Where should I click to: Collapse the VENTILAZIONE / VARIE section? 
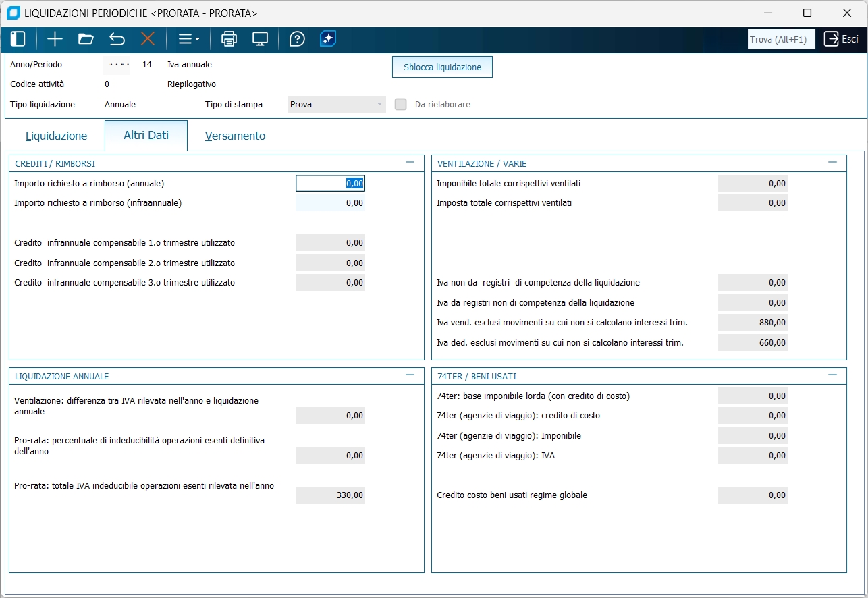pos(832,163)
